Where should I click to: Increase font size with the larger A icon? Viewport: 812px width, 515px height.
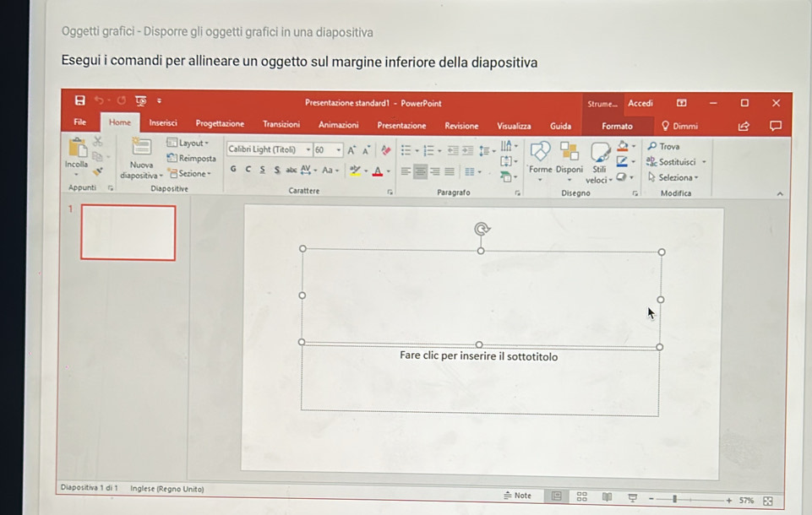(x=352, y=150)
